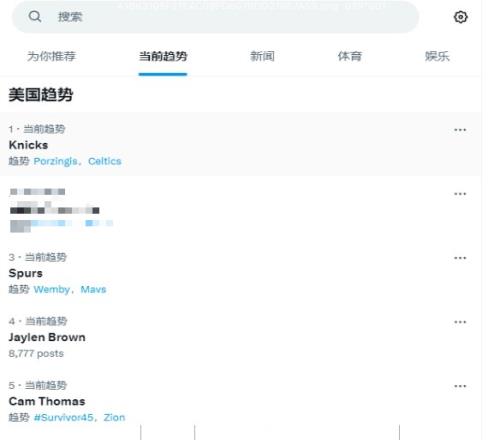Click the '1 · 当前趋势' label
Viewport: 500px width, 440px height.
[x=37, y=129]
